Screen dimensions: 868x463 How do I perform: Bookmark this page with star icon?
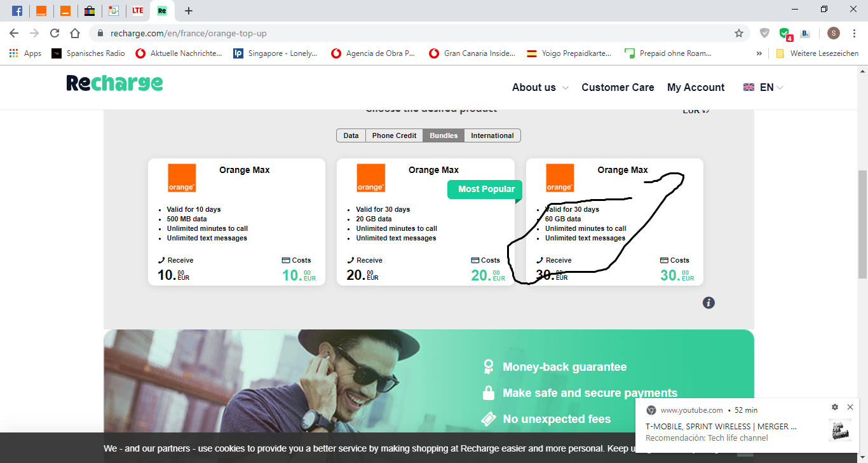click(739, 33)
